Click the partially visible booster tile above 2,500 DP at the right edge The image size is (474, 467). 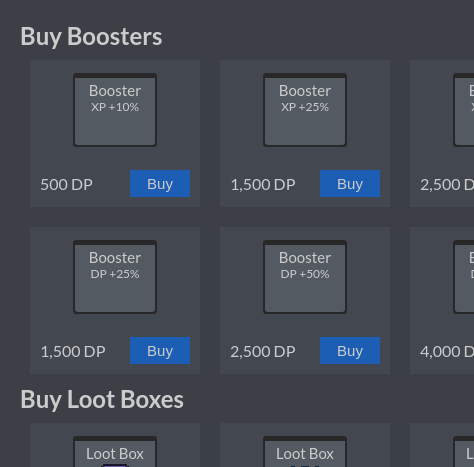pyautogui.click(x=464, y=110)
